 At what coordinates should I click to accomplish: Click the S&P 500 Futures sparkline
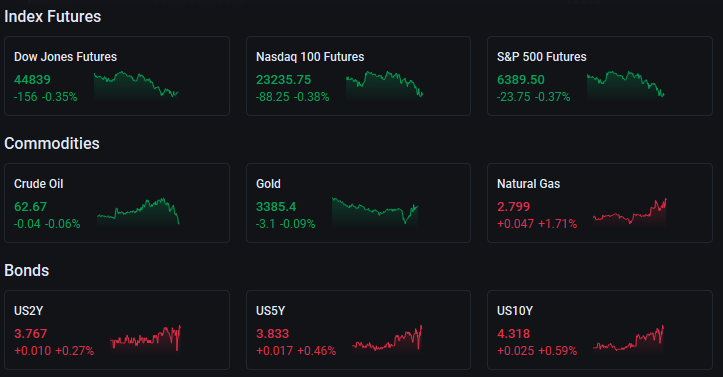click(625, 86)
